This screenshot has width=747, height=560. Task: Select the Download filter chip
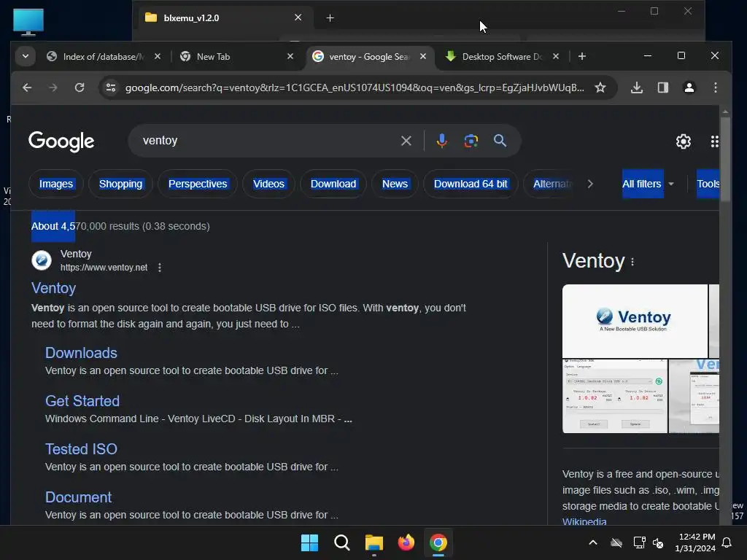tap(333, 184)
